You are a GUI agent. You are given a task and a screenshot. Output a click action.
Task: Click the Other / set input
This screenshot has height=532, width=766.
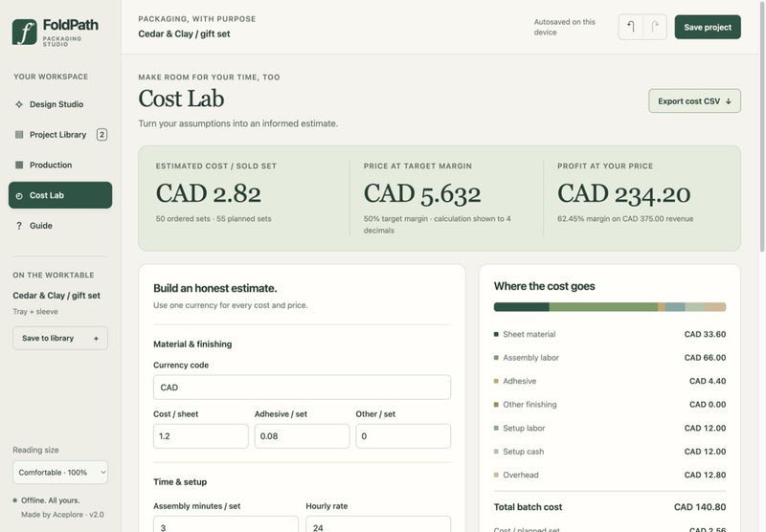[403, 436]
